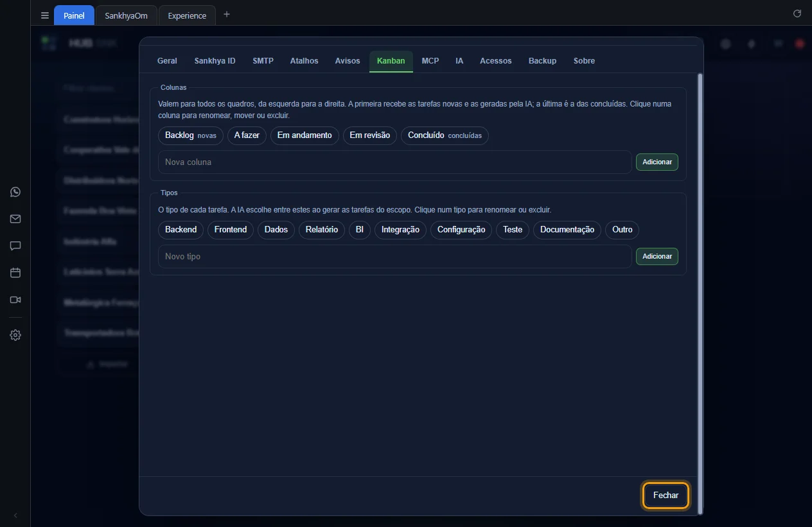Focus the Novo tipo input field
The height and width of the screenshot is (527, 812).
[x=395, y=256]
